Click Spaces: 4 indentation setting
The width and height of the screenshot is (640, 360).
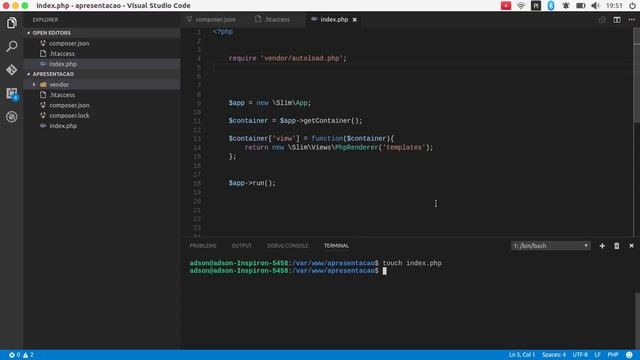[x=553, y=355]
